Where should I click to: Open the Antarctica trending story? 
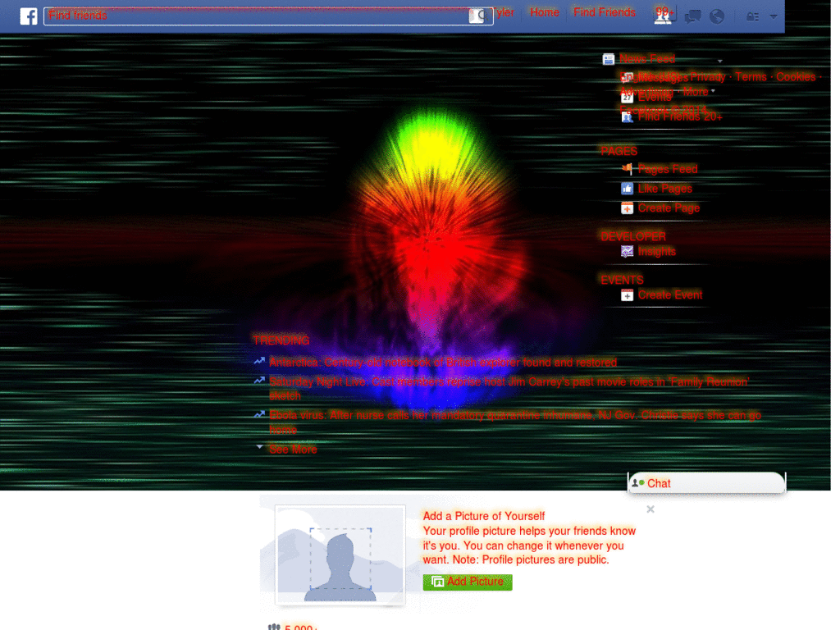[442, 363]
